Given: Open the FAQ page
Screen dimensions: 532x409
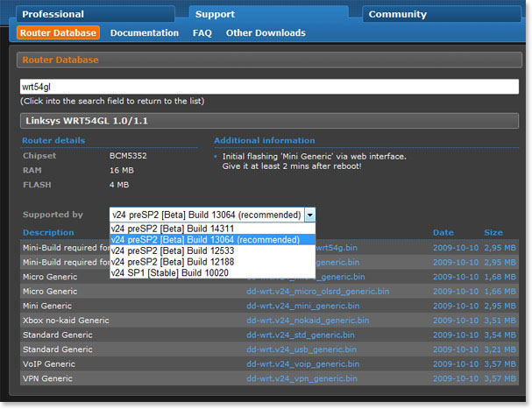Looking at the screenshot, I should pos(202,32).
